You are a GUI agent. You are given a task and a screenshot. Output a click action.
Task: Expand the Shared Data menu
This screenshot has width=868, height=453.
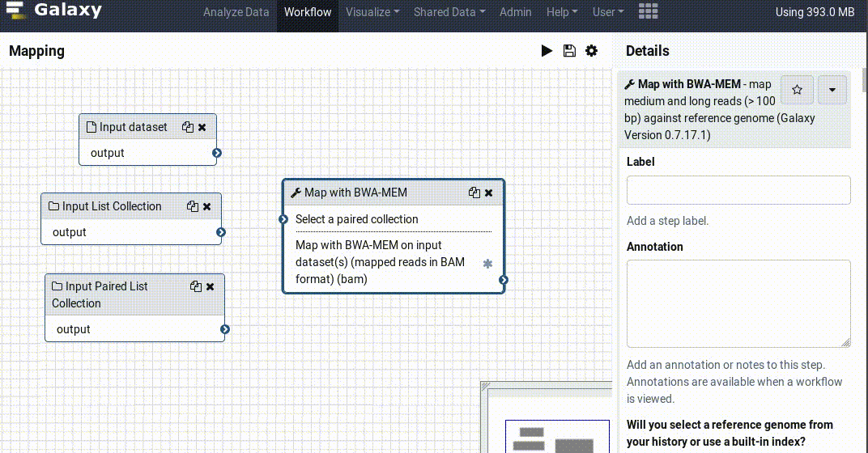click(449, 12)
